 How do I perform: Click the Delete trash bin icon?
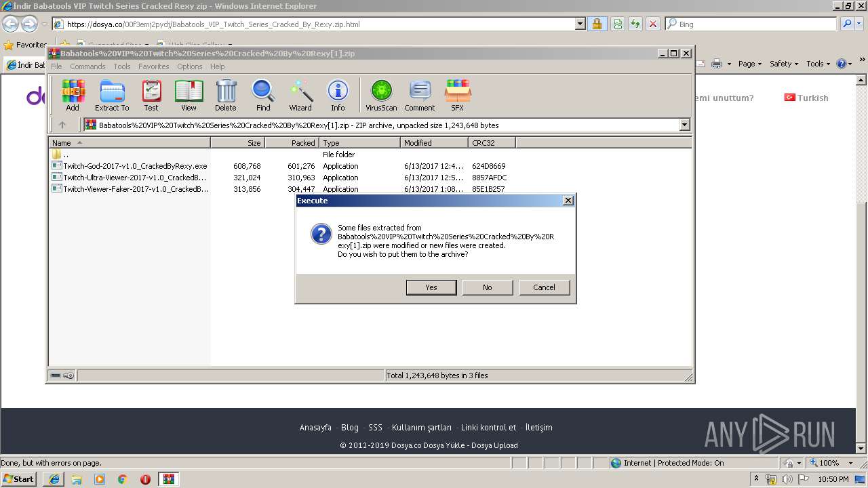coord(226,95)
